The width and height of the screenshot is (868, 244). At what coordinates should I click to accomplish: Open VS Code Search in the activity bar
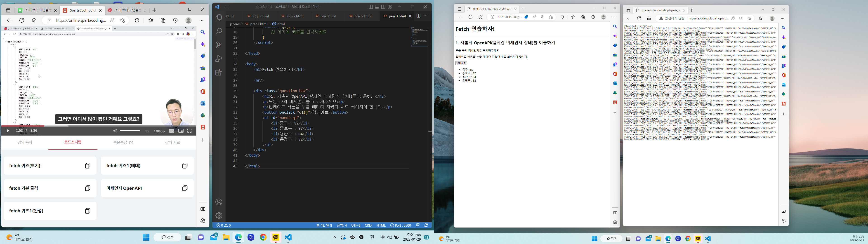219,31
